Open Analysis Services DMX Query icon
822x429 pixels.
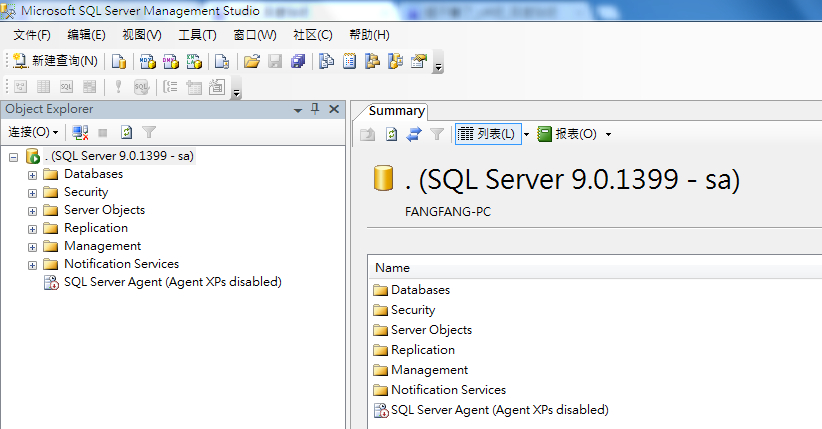pyautogui.click(x=170, y=61)
